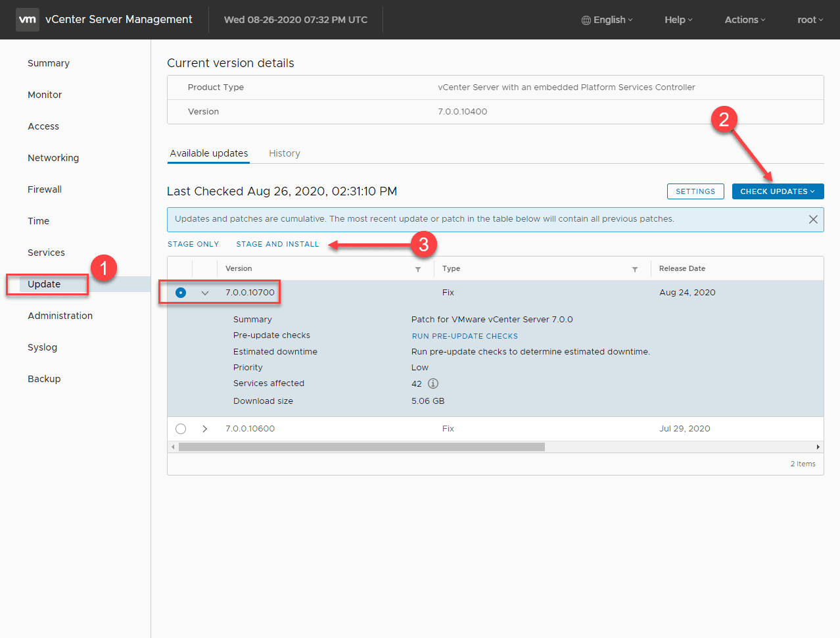Click the Type column filter icon
The height and width of the screenshot is (638, 840).
coord(635,269)
